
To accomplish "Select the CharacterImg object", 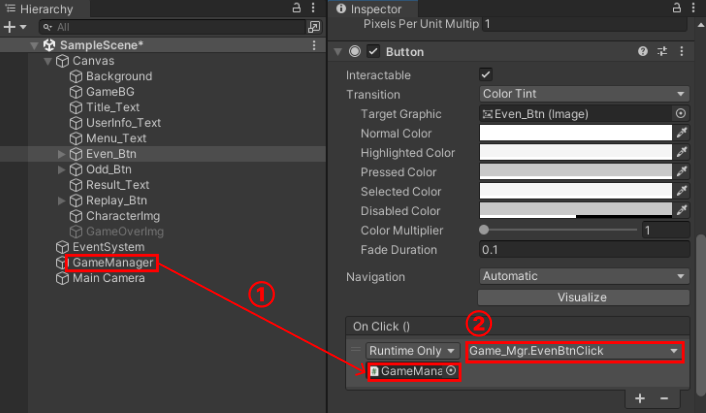I will click(123, 216).
